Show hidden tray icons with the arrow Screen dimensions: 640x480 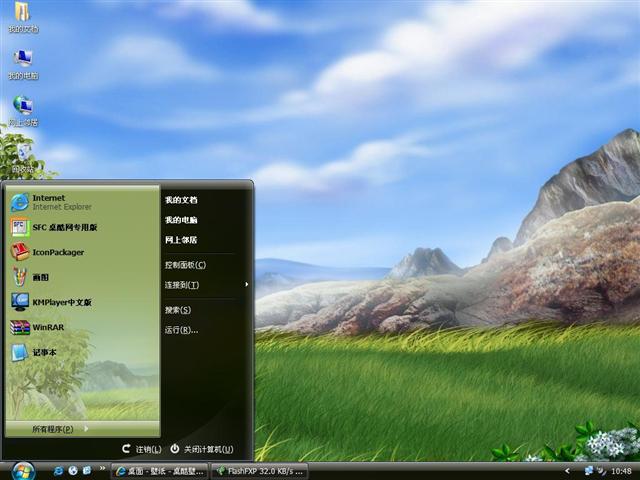(x=567, y=471)
